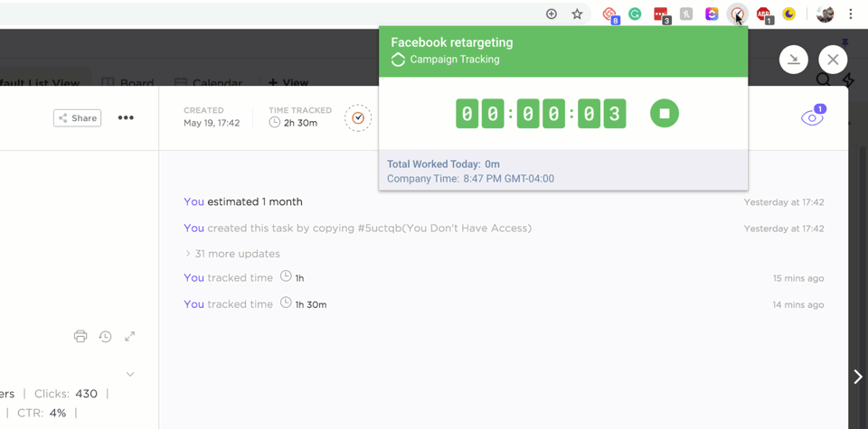The image size is (868, 429).
Task: Bookmark this page with the star icon
Action: tap(577, 14)
